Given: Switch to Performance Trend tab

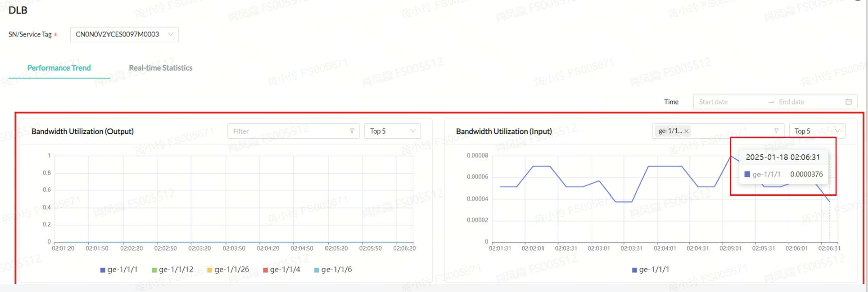Looking at the screenshot, I should [59, 68].
